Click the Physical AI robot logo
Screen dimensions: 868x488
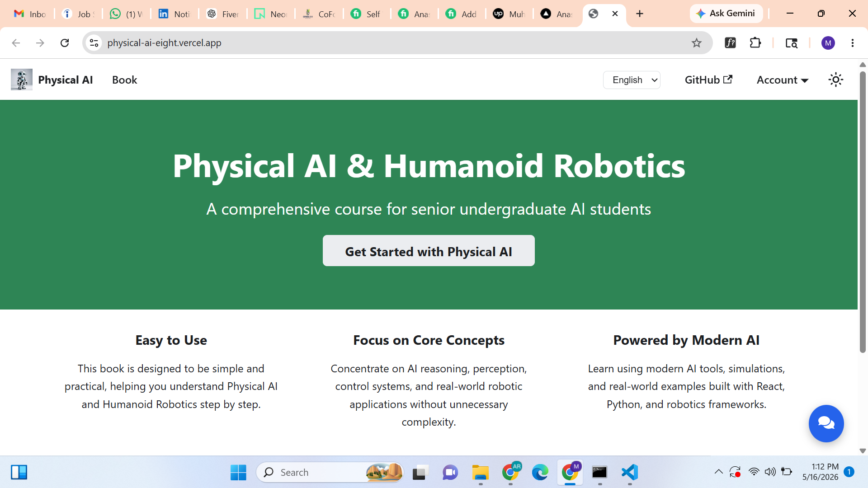click(21, 80)
